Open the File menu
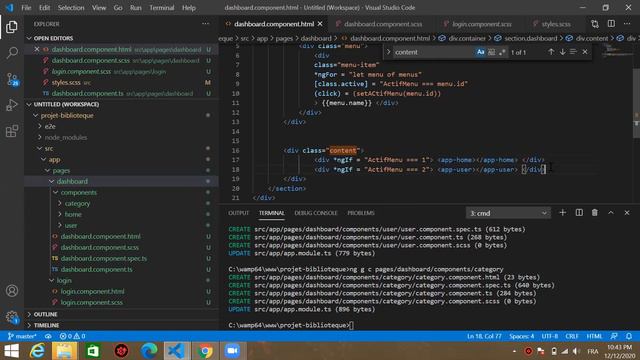 pos(26,8)
